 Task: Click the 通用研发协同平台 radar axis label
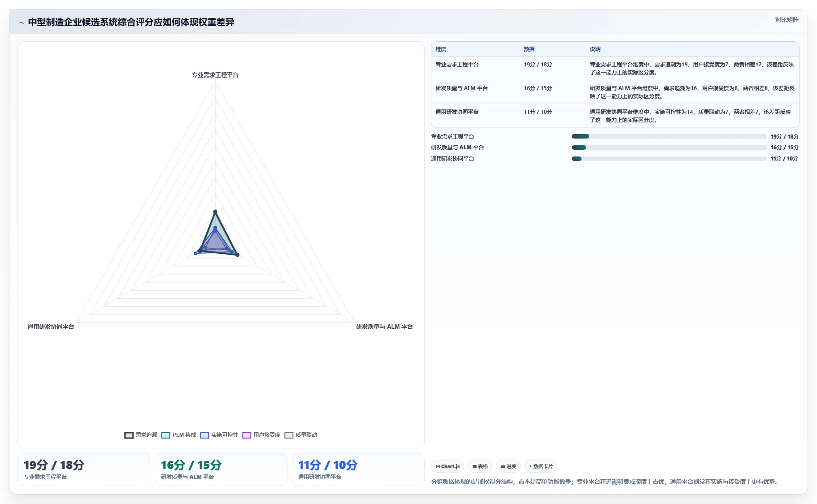click(x=51, y=326)
